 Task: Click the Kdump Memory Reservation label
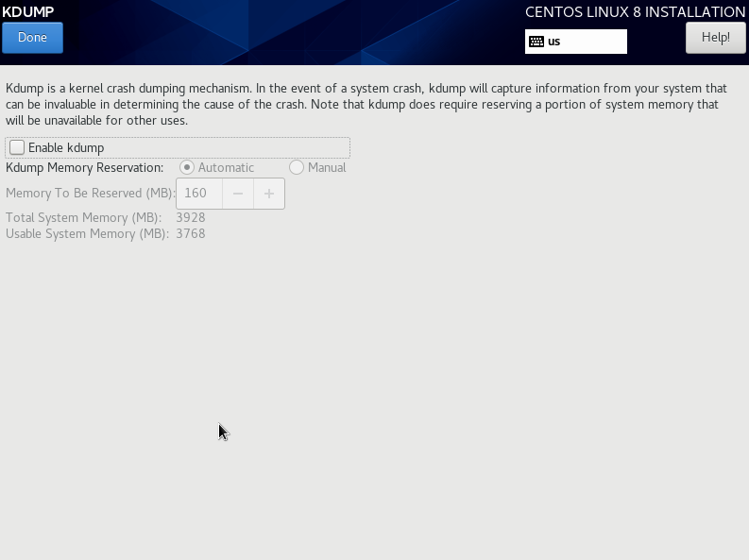click(85, 167)
